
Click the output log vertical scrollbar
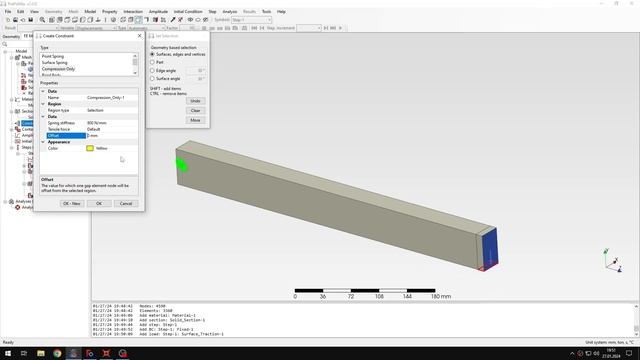(636, 319)
